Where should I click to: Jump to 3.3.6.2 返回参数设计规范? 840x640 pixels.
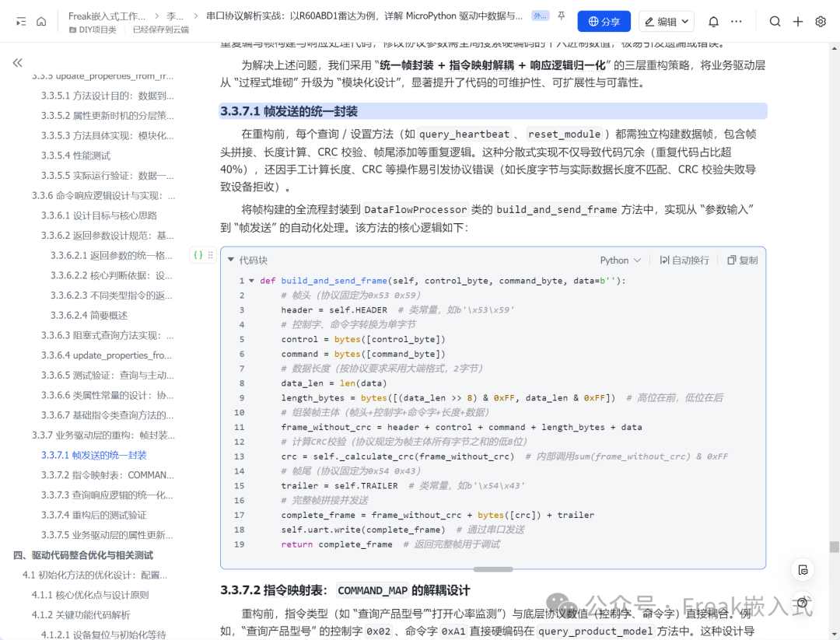coord(107,236)
